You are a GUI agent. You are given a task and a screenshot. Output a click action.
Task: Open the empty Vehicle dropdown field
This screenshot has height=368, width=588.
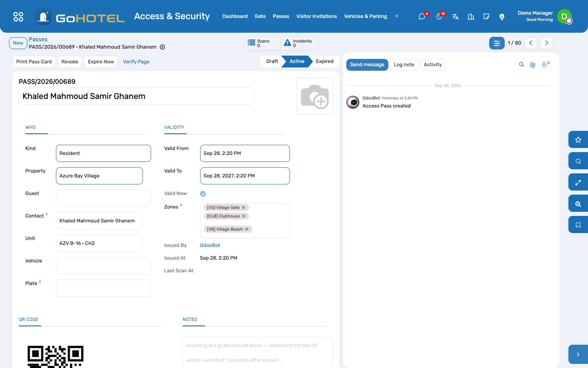103,266
